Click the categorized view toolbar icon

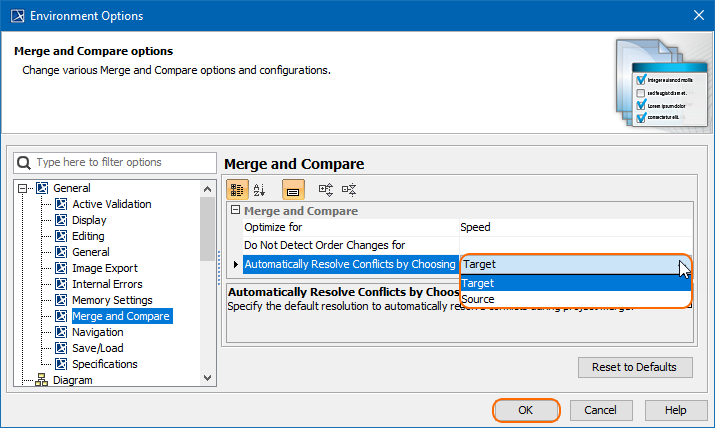(x=238, y=189)
